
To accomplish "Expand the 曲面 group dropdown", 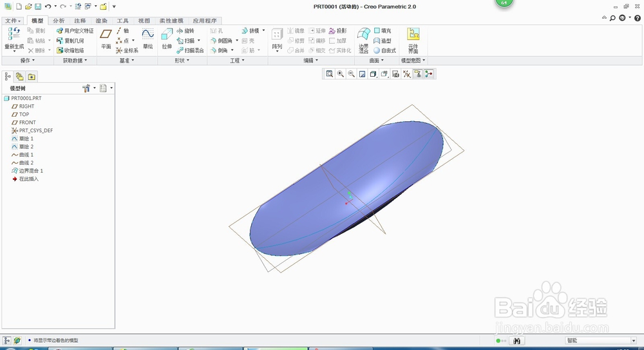I will tap(377, 61).
